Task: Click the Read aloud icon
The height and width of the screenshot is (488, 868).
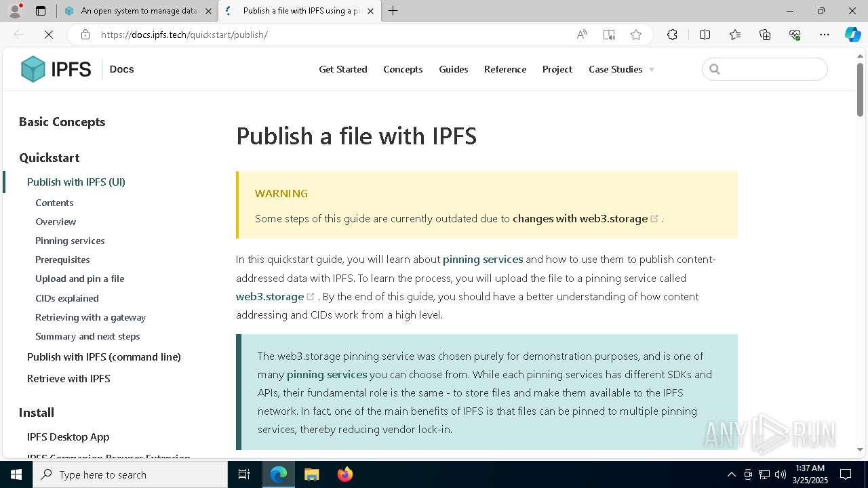Action: (582, 35)
